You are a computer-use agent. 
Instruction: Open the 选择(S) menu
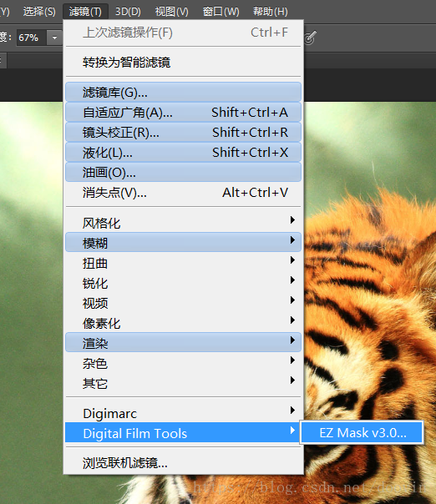click(x=39, y=12)
